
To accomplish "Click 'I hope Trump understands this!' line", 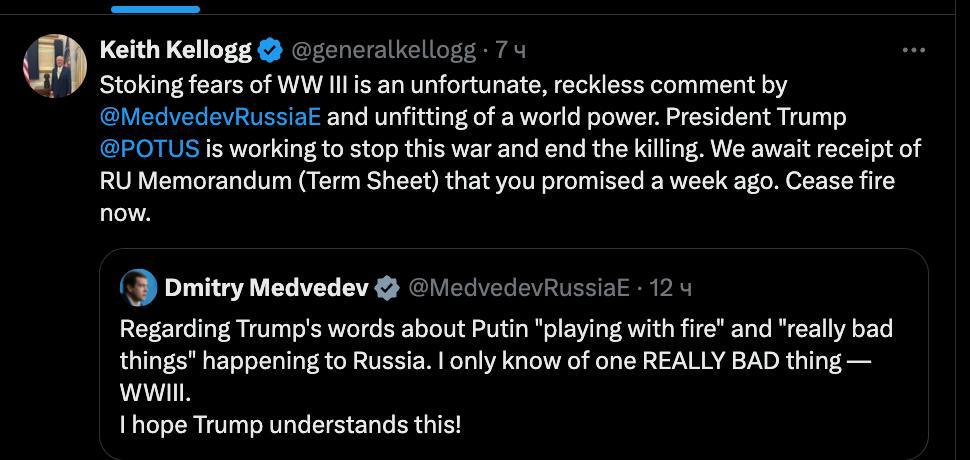I will [290, 423].
